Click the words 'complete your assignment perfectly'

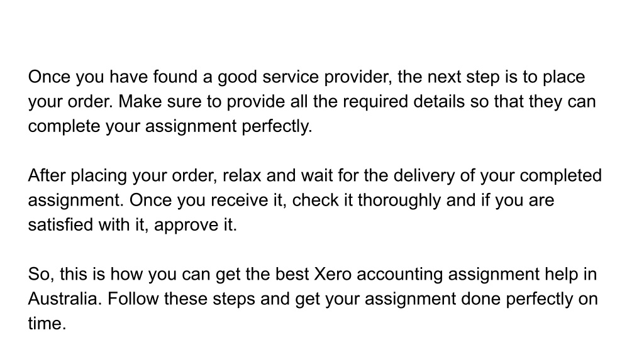[170, 126]
